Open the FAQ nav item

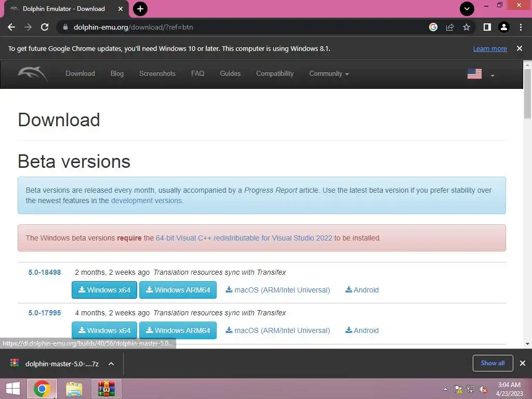pyautogui.click(x=198, y=74)
